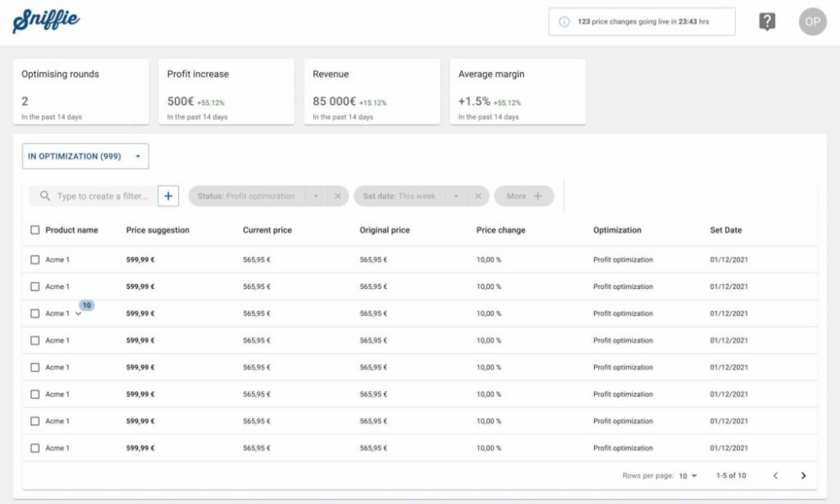840x504 pixels.
Task: Open the Set date filter chip dropdown arrow
Action: [x=456, y=196]
